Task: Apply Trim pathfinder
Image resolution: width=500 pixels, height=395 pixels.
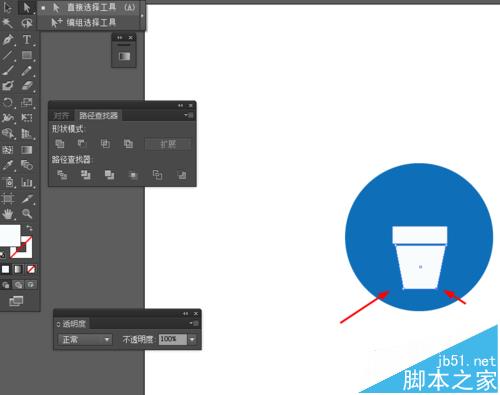Action: pos(86,175)
